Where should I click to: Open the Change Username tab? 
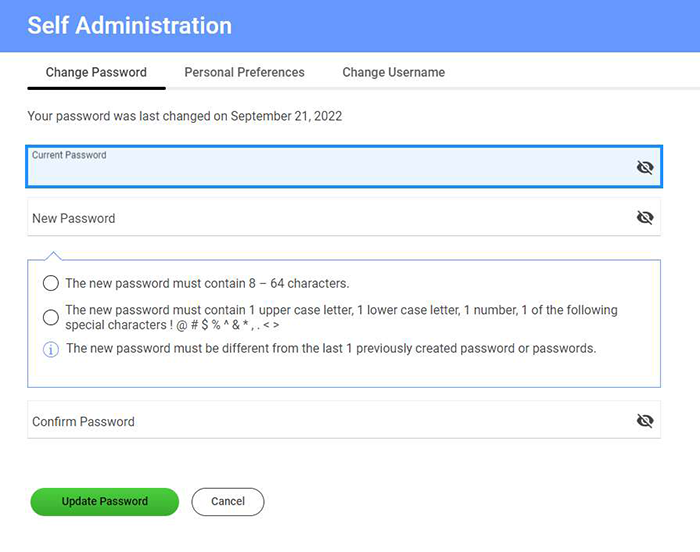pyautogui.click(x=393, y=72)
